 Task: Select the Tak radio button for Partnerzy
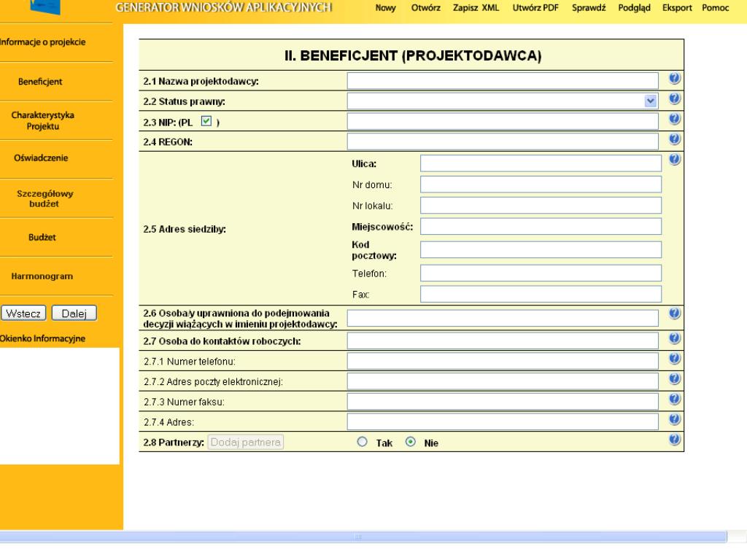pyautogui.click(x=362, y=442)
